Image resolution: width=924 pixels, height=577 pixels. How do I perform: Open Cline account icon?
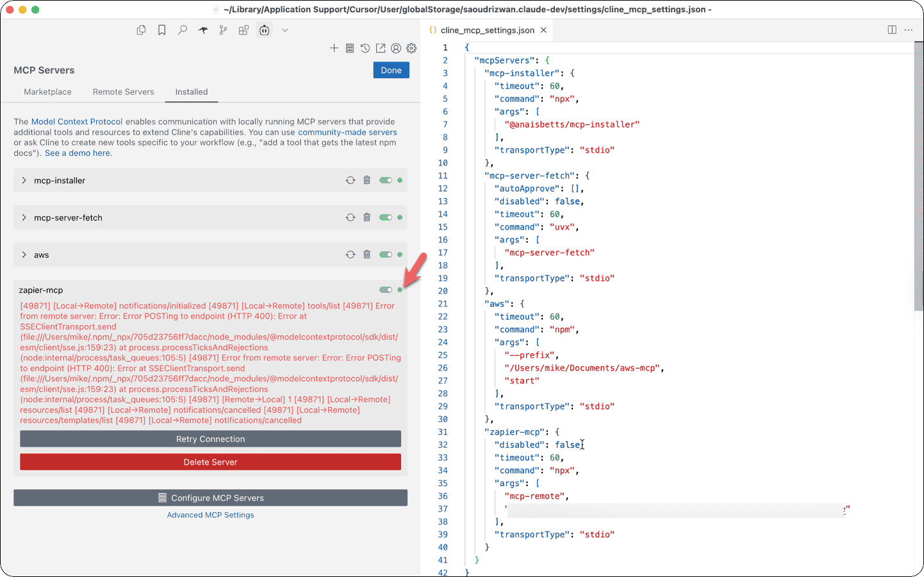(x=396, y=48)
